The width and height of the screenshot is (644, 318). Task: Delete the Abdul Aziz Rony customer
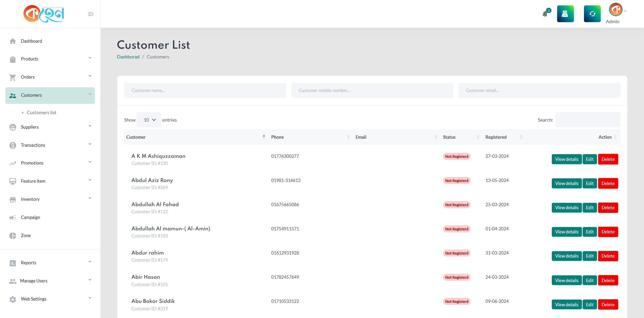608,183
